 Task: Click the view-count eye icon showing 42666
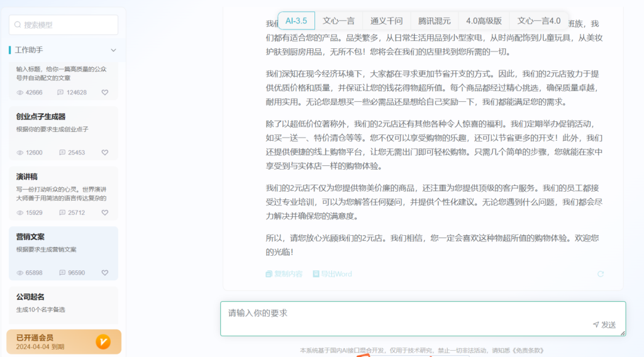click(19, 92)
